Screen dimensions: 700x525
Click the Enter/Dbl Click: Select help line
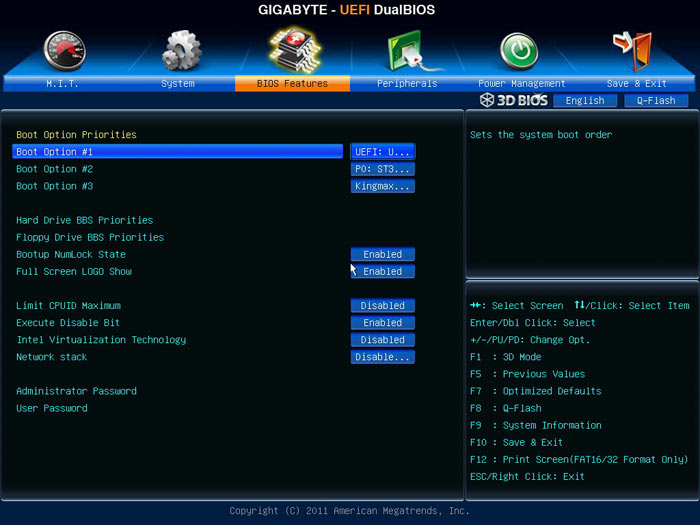point(533,322)
